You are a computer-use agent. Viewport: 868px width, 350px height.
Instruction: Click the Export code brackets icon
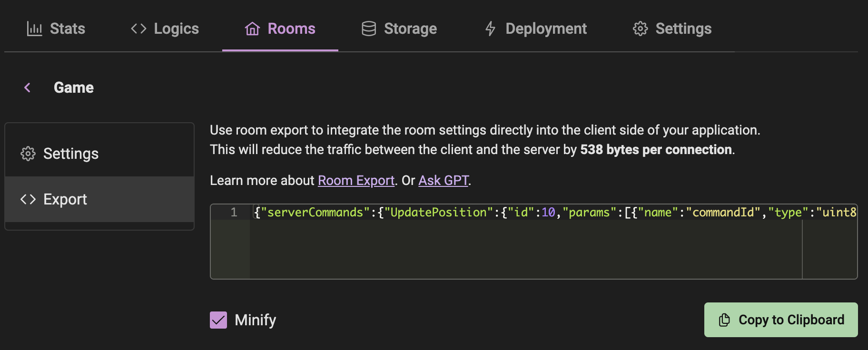click(28, 199)
